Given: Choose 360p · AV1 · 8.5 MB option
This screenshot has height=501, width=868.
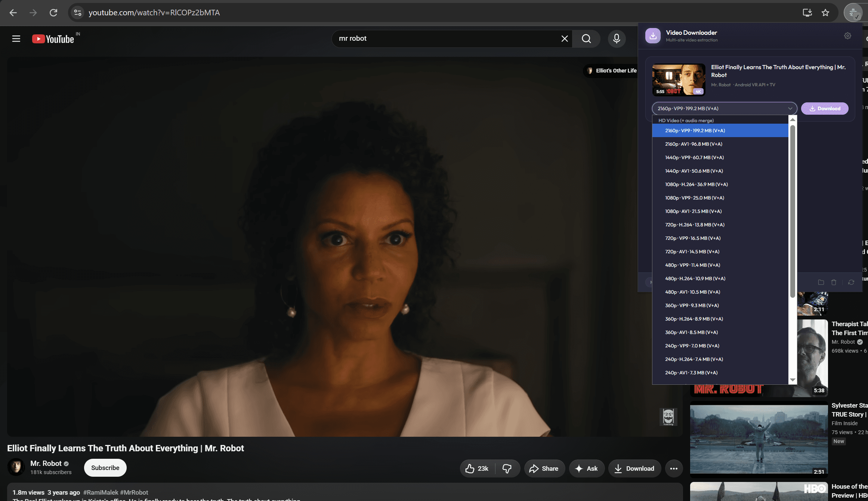Looking at the screenshot, I should coord(720,332).
